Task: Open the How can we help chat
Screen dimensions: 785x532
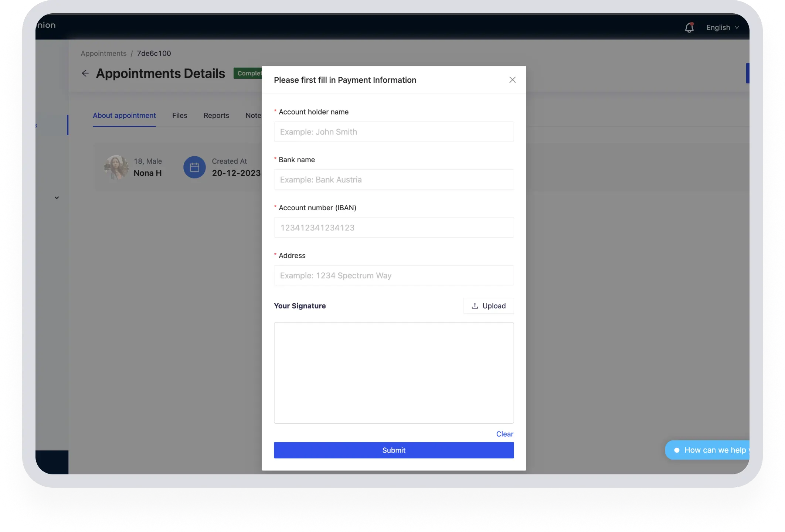Action: 710,450
